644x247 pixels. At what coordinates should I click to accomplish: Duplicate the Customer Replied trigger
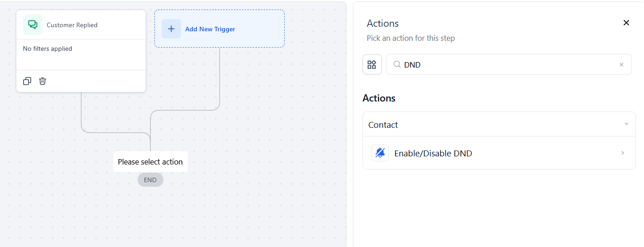click(x=27, y=81)
